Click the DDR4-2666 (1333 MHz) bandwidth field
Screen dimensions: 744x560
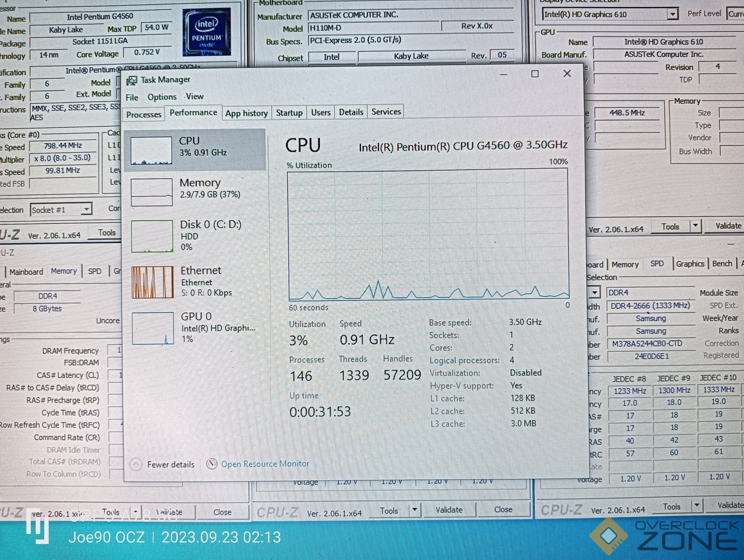pos(650,306)
